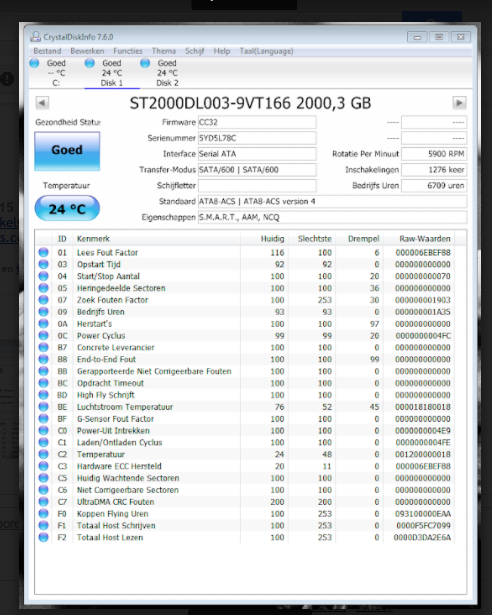Open the Taal(Language) menu
Screen dimensions: 492x615
(266, 51)
